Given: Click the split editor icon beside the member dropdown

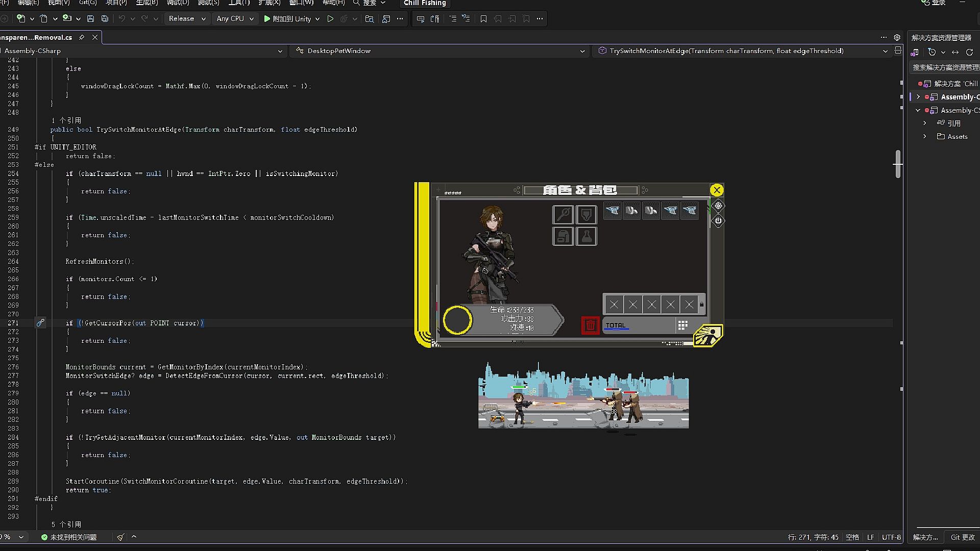Looking at the screenshot, I should point(898,50).
